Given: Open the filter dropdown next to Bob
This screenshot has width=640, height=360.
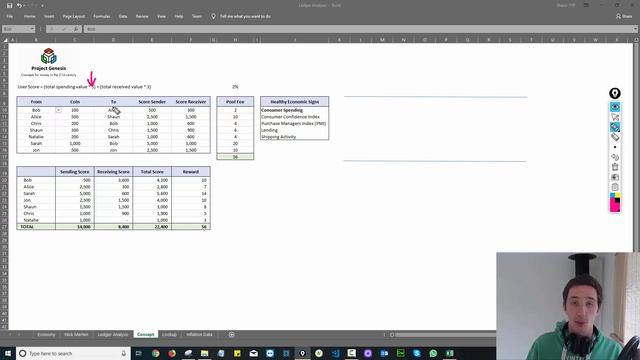Looking at the screenshot, I should point(58,110).
